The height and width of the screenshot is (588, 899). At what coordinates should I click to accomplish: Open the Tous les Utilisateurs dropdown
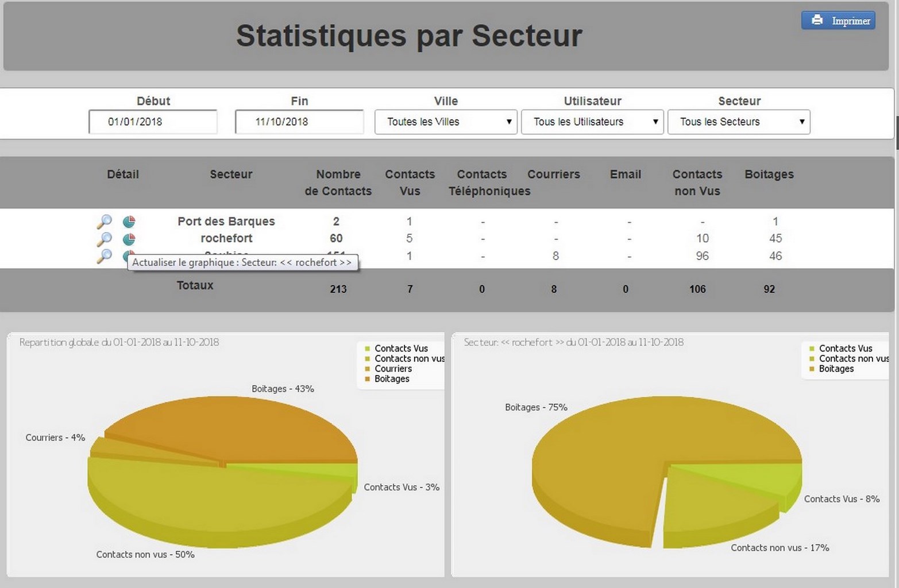(592, 122)
